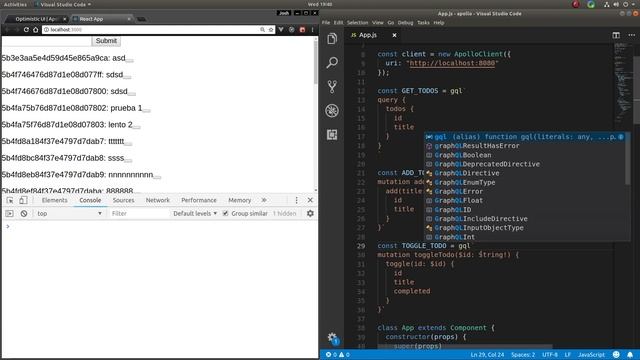Show errors and warnings from status bar
Viewport: 640px width, 360px height.
[338, 355]
